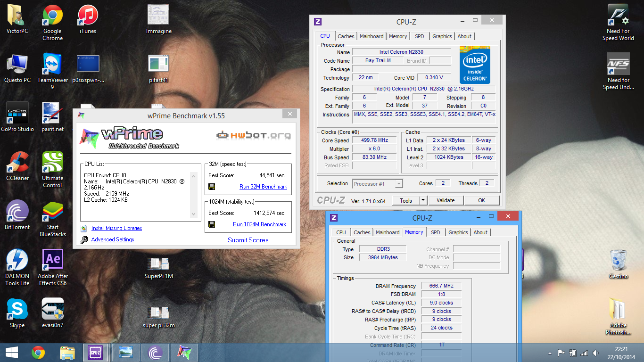Open the pifast41 desktop icon
Screen dimensions: 644x362
coord(158,68)
